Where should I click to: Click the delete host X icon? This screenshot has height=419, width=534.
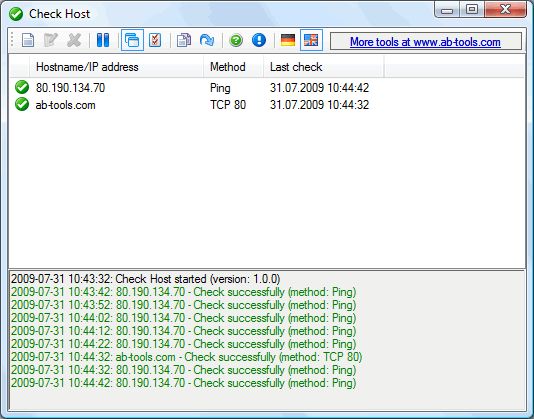74,40
